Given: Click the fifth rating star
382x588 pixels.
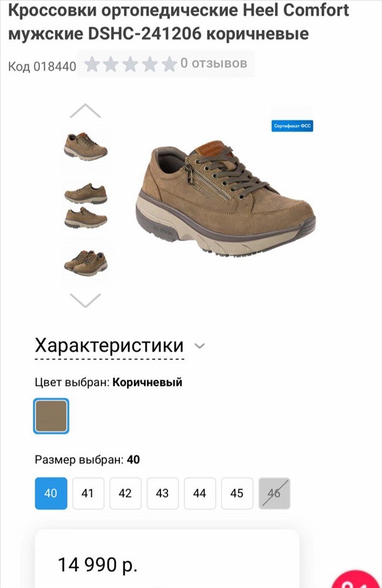Looking at the screenshot, I should [169, 64].
